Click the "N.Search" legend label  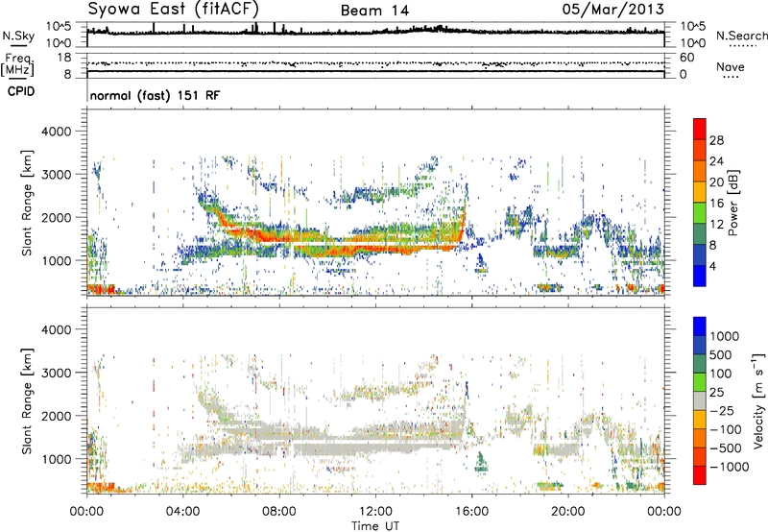pyautogui.click(x=742, y=36)
